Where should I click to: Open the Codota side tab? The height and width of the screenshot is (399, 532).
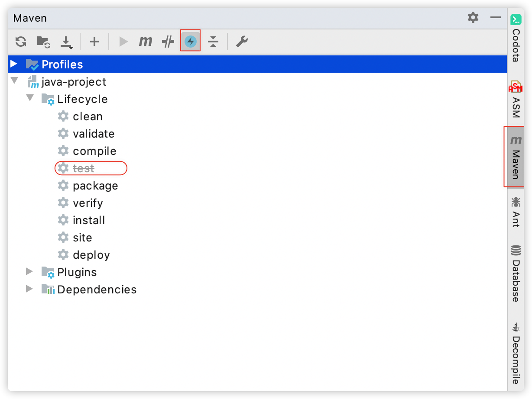[x=516, y=39]
